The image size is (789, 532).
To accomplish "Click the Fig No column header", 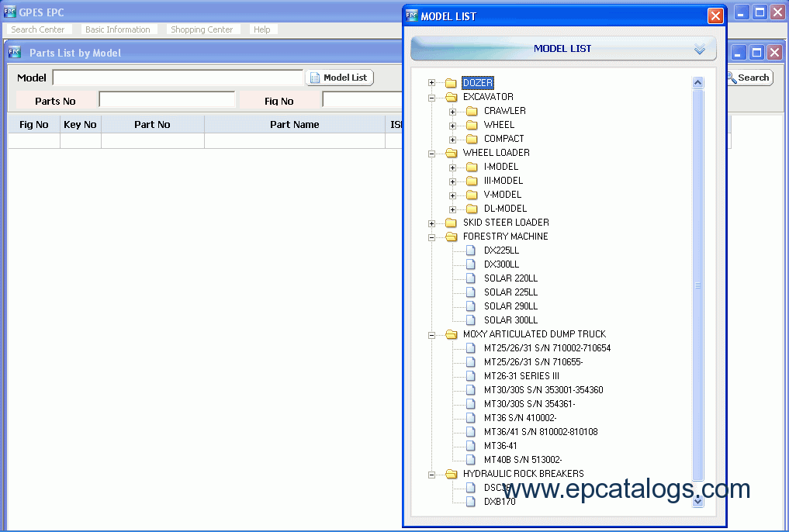I will 33,125.
